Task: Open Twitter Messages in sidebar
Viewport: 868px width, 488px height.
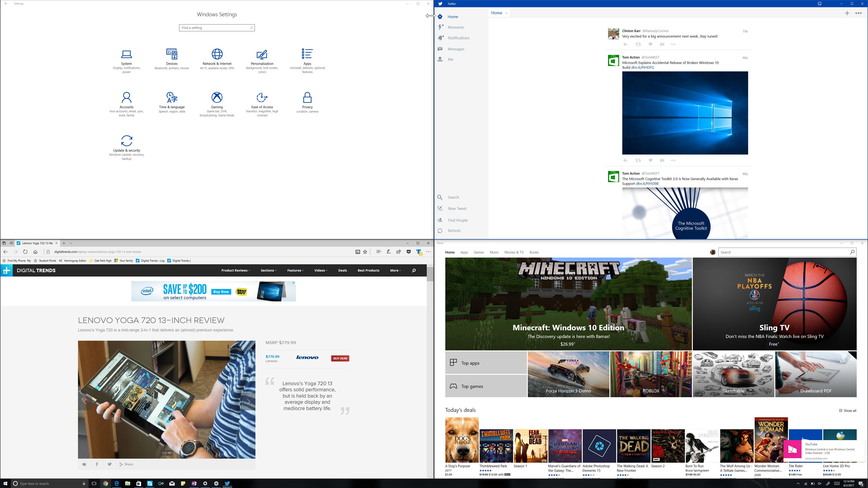Action: [x=455, y=49]
